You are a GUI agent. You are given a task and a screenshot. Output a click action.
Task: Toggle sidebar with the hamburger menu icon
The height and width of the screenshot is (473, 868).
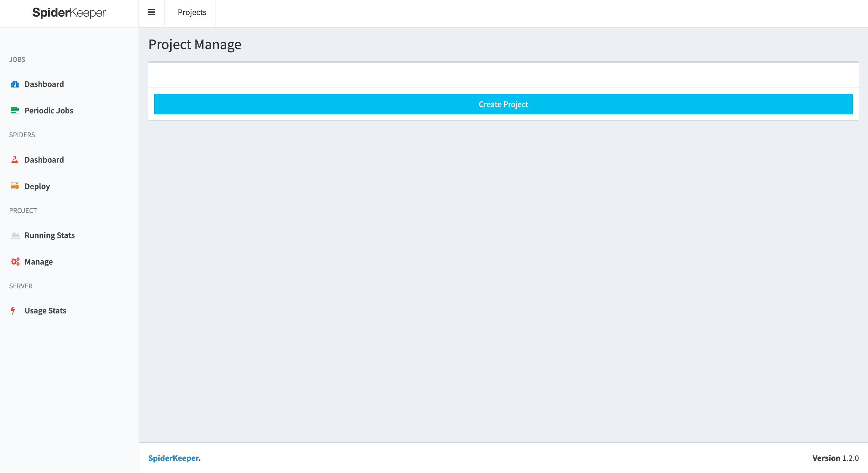tap(151, 12)
